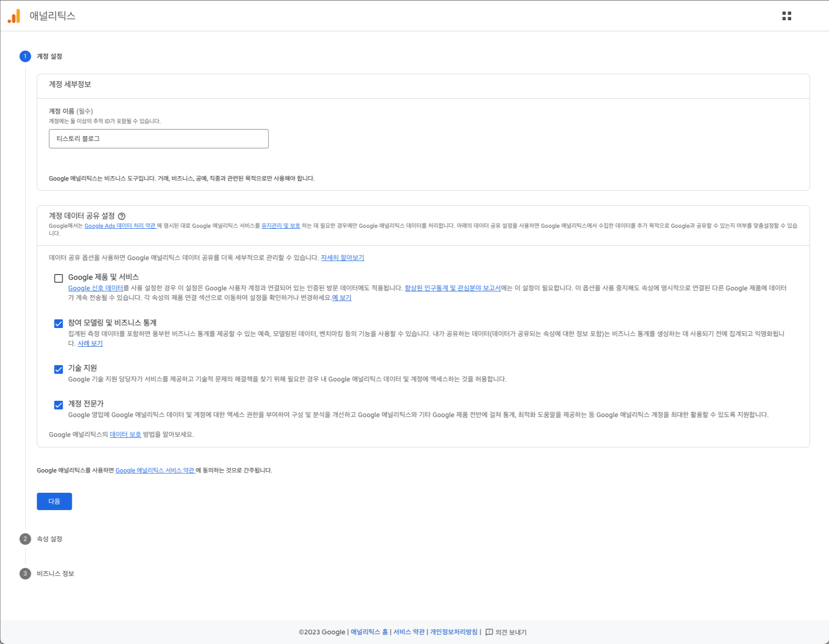Click the 계정 데이터 공유 설정 heading
829x644 pixels.
point(82,216)
